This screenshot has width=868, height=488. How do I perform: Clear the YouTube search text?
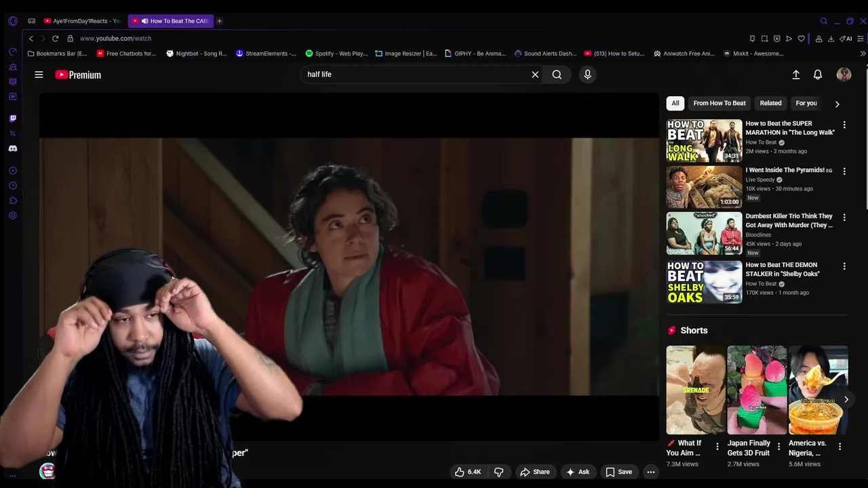click(535, 75)
